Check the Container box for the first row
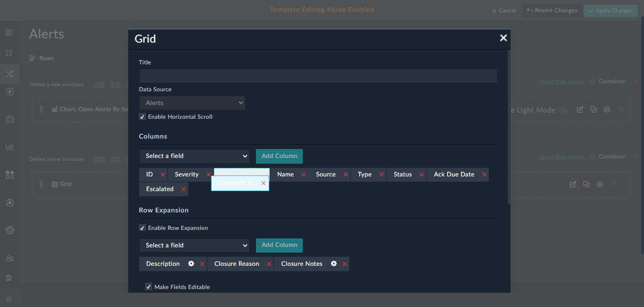This screenshot has width=644, height=307. [592, 82]
